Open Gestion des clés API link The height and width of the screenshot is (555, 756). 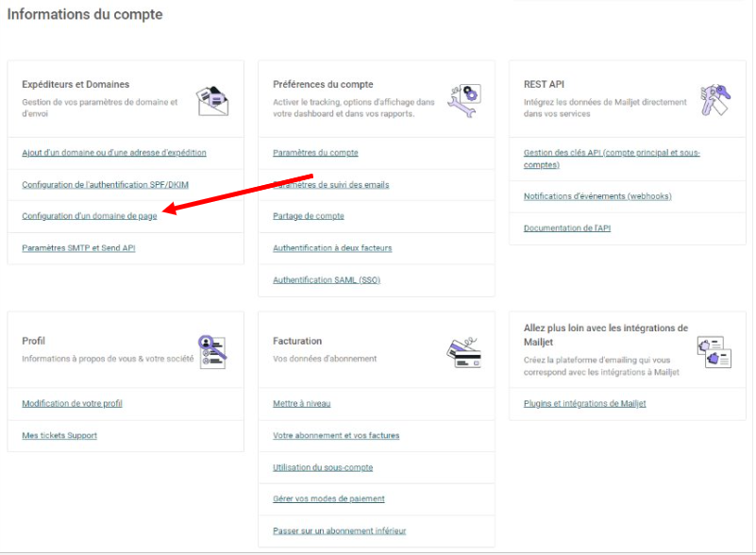coord(612,159)
